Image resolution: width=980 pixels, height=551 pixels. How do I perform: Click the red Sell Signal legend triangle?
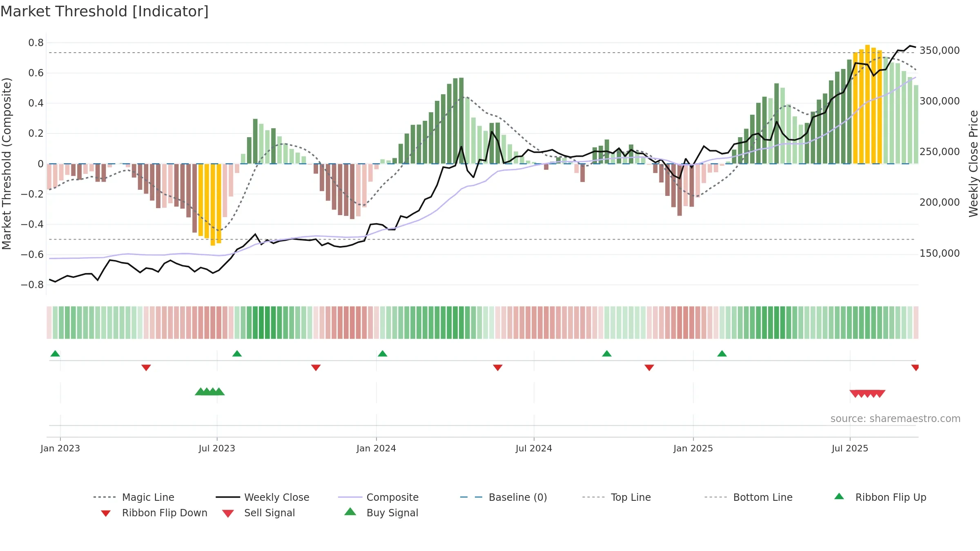tap(228, 513)
